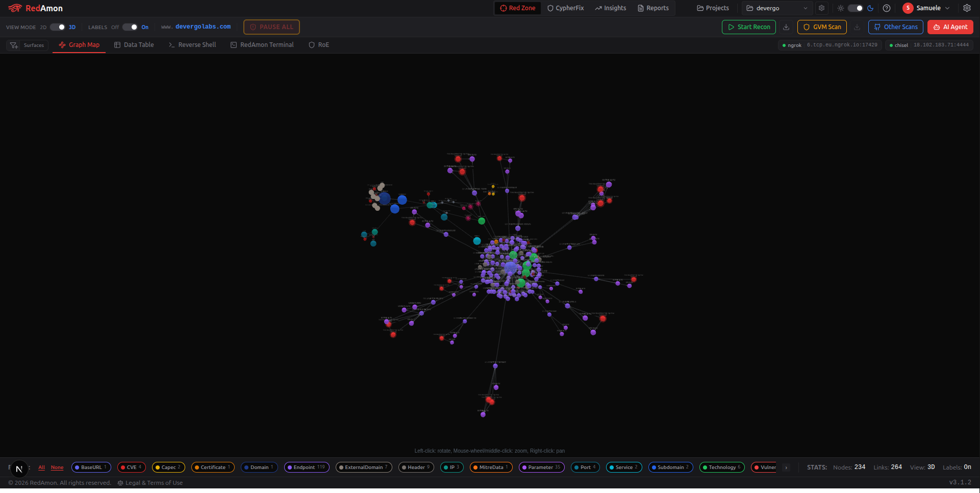Click the All filter link
Viewport: 980px width, 493px height.
pos(42,467)
